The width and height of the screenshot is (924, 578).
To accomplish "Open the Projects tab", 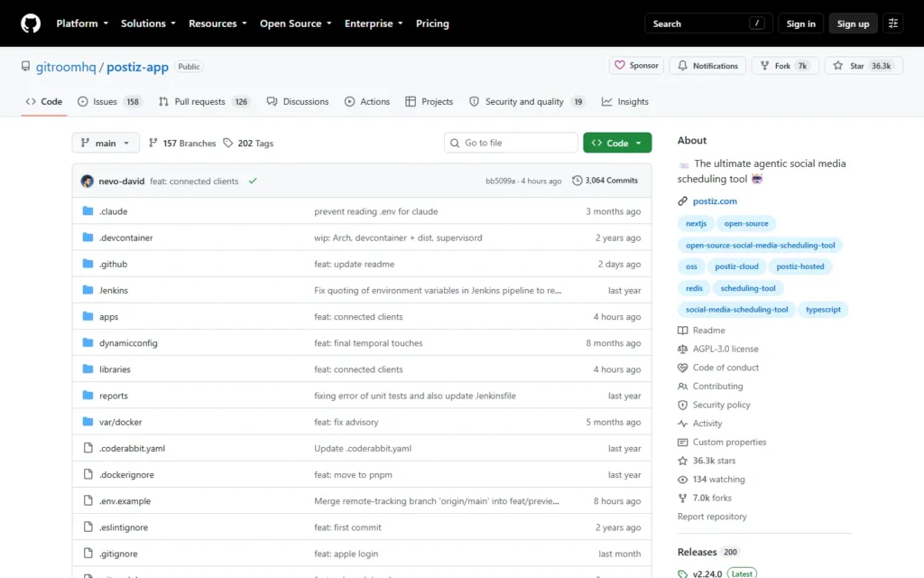I will (429, 101).
